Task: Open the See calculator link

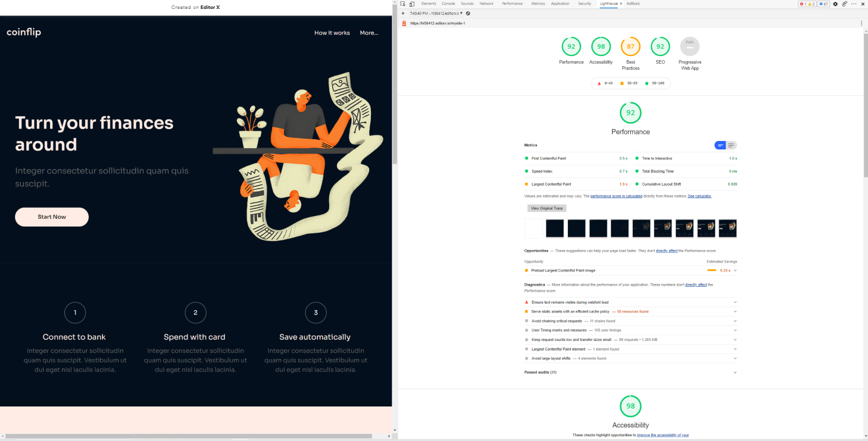Action: (x=699, y=196)
